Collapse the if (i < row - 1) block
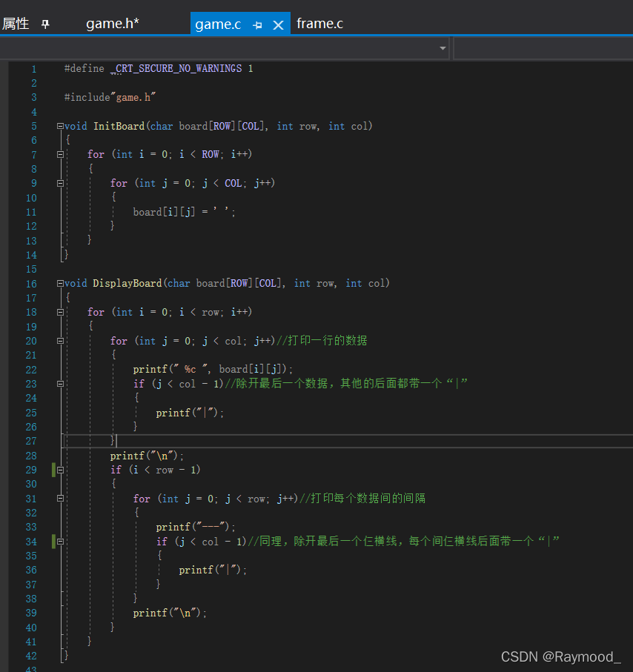 coord(61,470)
